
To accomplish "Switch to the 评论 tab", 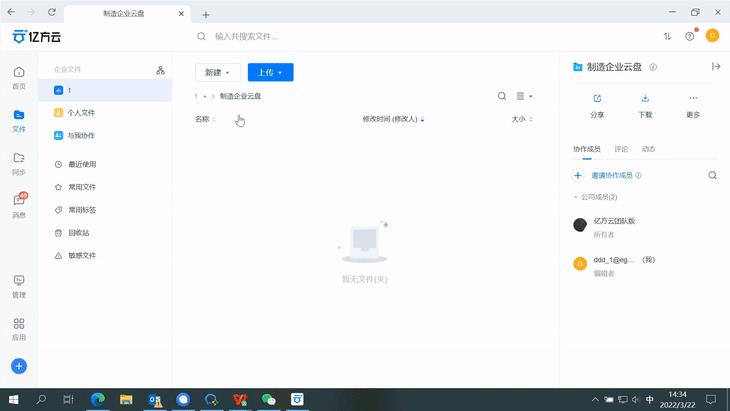I will [x=621, y=149].
